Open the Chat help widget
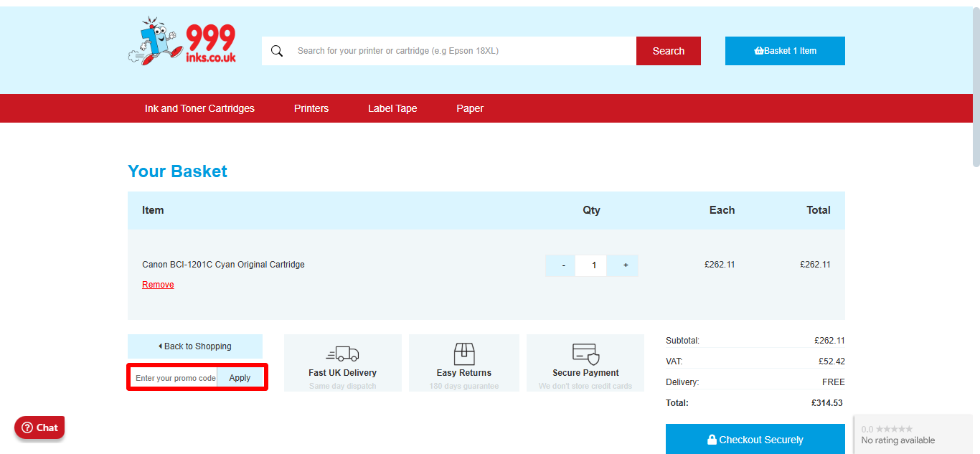Screen dimensions: 980x454 pos(39,427)
